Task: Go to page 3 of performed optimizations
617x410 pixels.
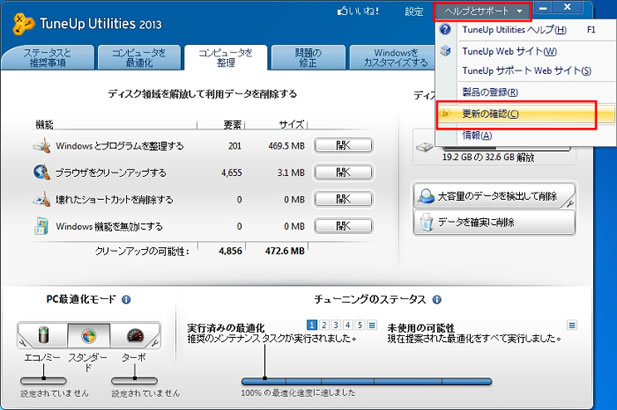Action: (x=334, y=325)
